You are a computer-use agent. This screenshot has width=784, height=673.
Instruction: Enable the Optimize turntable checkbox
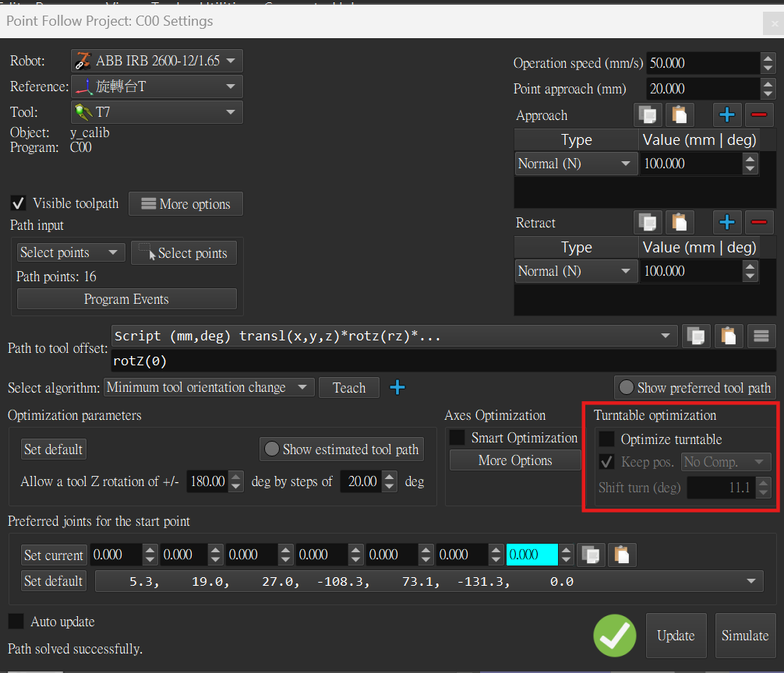606,439
